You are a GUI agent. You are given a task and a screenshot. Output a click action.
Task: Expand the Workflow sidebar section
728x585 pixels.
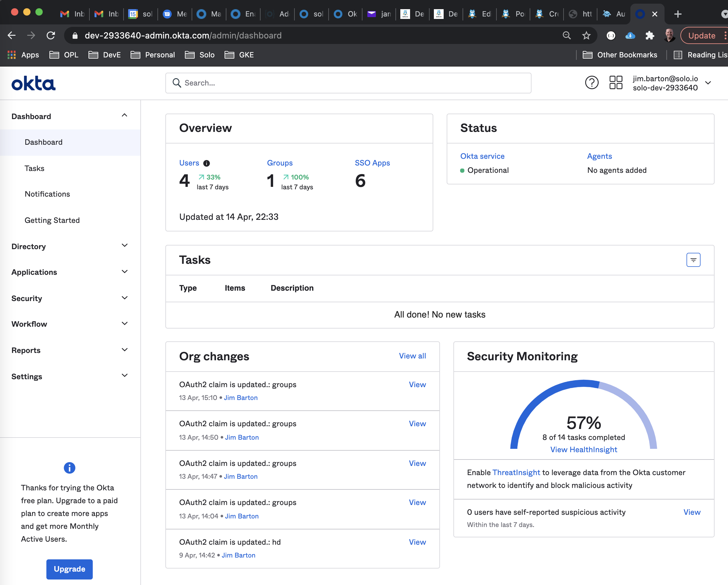coord(124,324)
